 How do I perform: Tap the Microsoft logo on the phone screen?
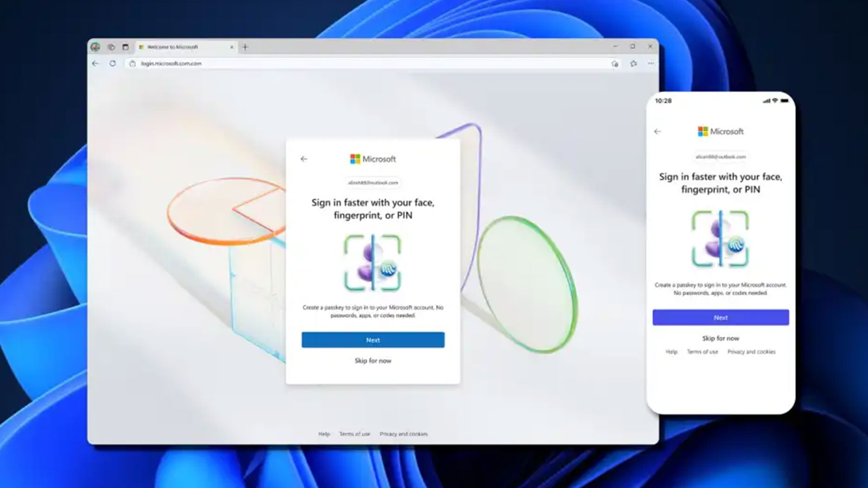click(720, 131)
